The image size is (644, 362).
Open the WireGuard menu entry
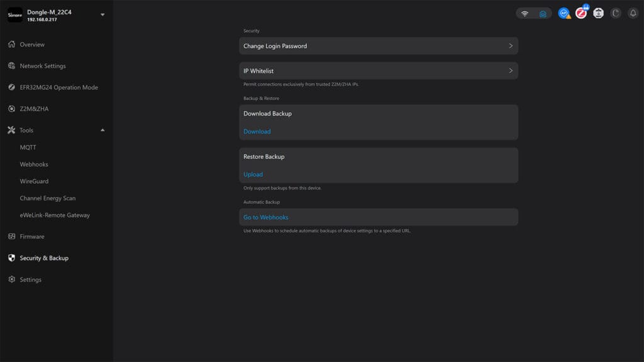pyautogui.click(x=35, y=181)
